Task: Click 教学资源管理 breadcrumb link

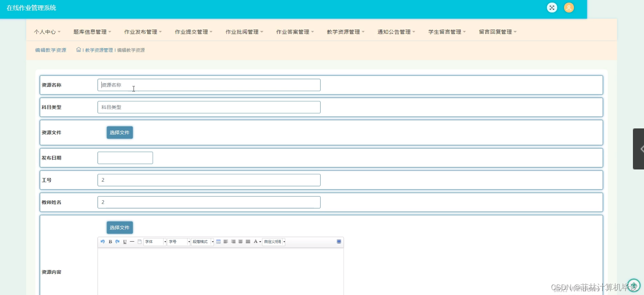Action: (99, 50)
